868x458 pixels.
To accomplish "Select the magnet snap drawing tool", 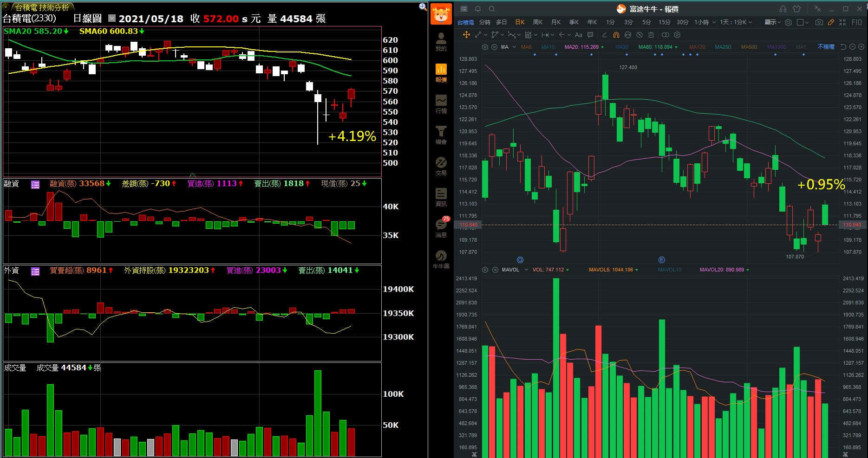I will click(x=616, y=35).
